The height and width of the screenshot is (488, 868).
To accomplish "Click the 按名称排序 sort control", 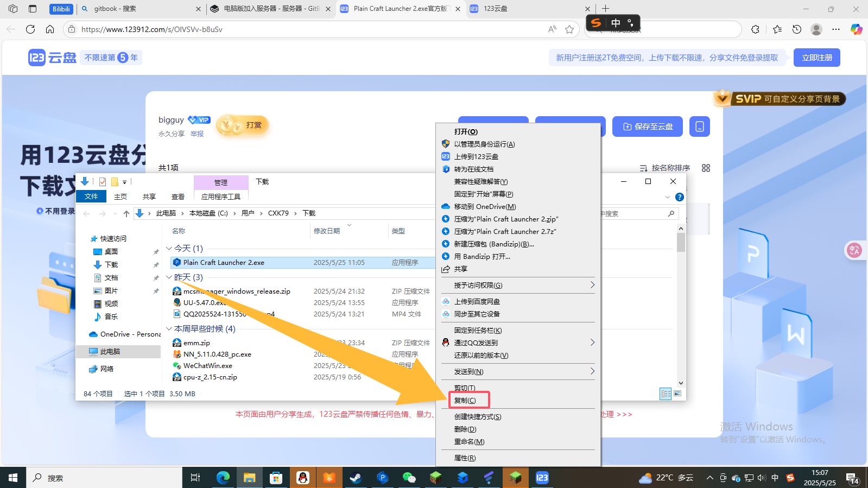I will [x=665, y=168].
